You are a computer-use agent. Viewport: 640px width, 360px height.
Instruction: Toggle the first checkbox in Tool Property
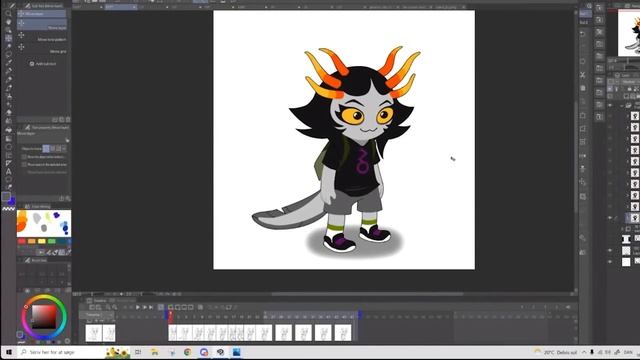[24, 157]
